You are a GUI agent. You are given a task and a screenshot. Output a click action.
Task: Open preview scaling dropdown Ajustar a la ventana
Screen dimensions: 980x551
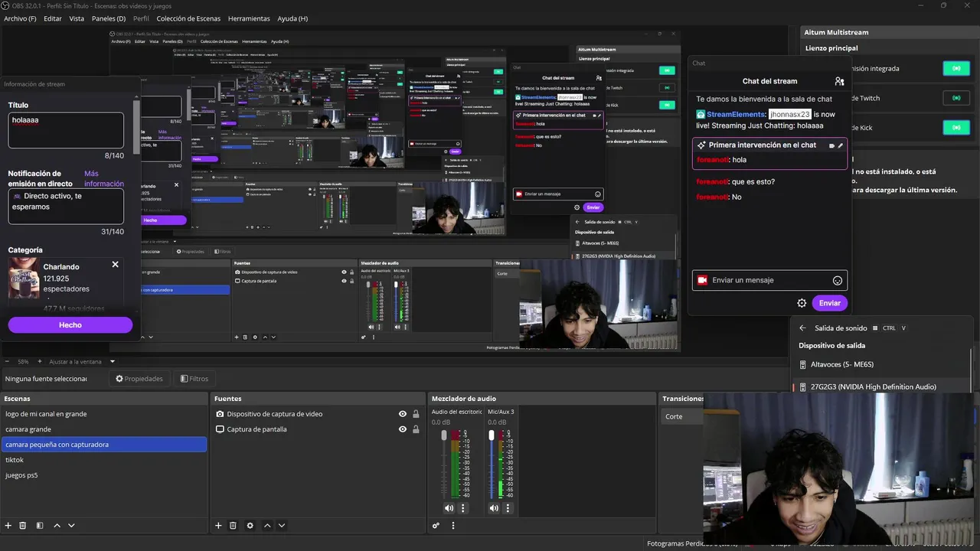coord(82,361)
